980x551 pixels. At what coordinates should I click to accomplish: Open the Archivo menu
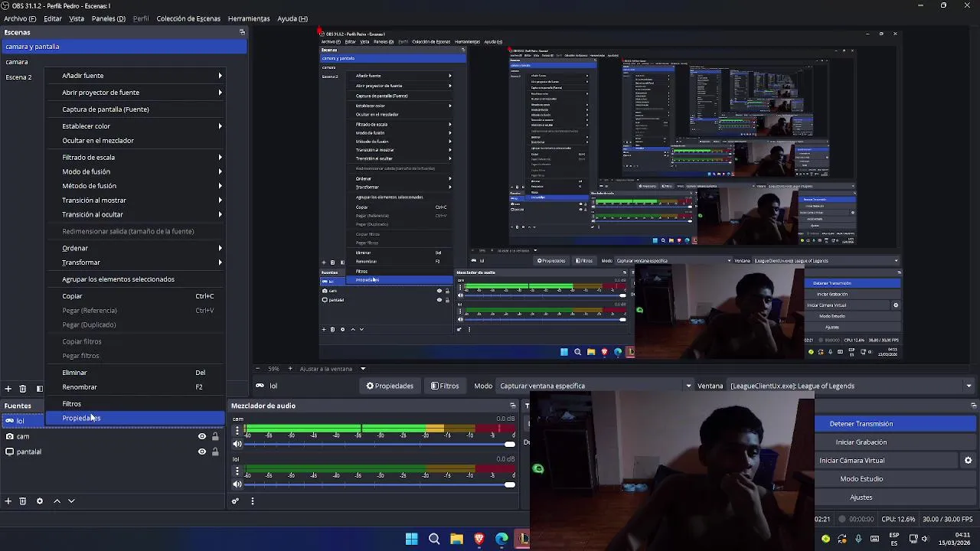(x=20, y=18)
